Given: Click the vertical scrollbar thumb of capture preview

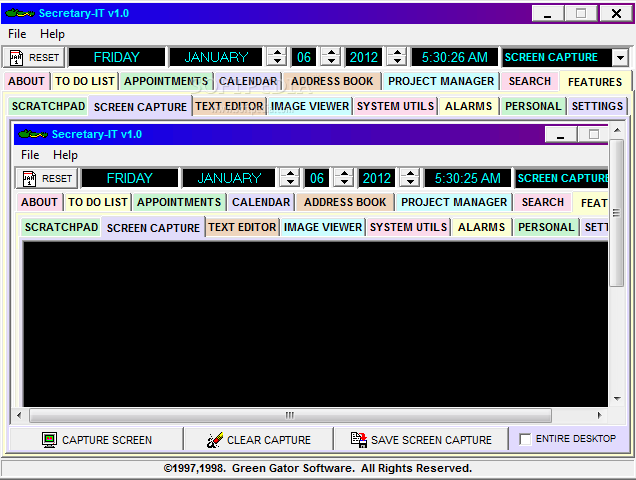Looking at the screenshot, I should coord(617,213).
